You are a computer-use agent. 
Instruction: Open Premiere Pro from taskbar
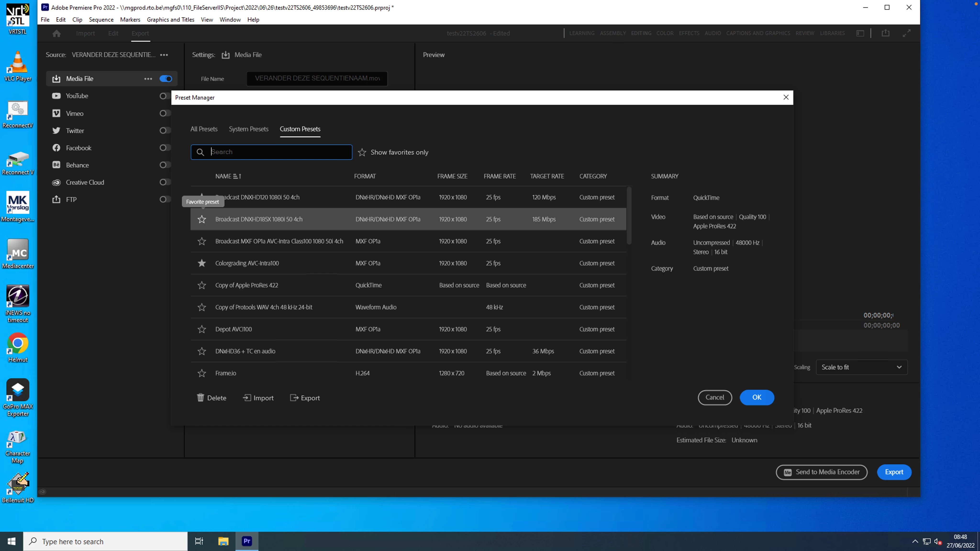click(247, 541)
